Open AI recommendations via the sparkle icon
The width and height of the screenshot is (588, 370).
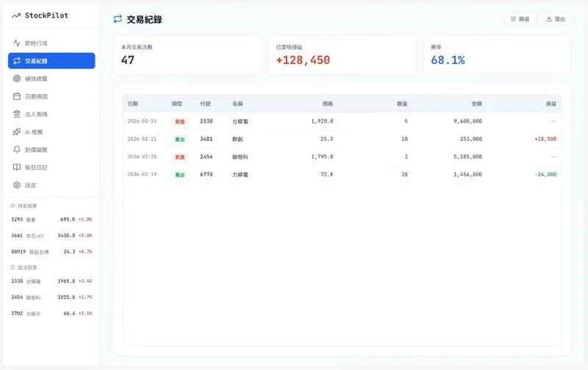(x=17, y=132)
